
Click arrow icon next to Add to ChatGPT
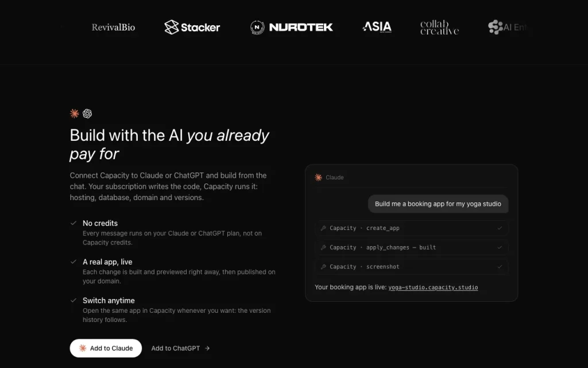click(207, 348)
